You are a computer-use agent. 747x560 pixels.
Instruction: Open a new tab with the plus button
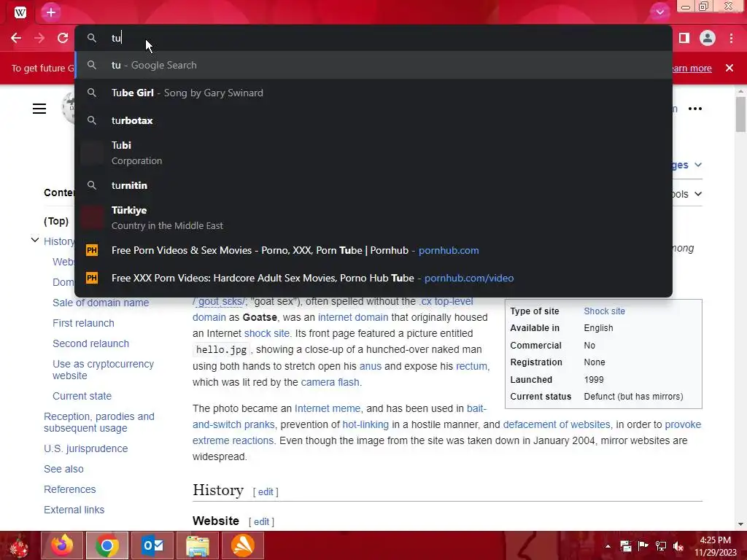51,12
